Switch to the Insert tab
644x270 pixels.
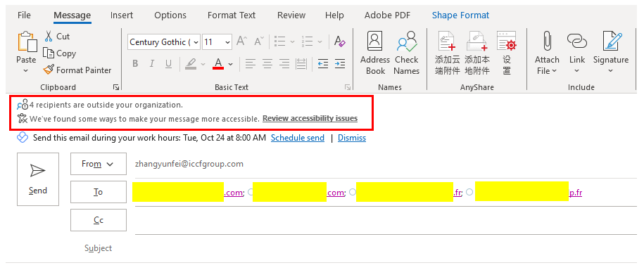[x=122, y=15]
